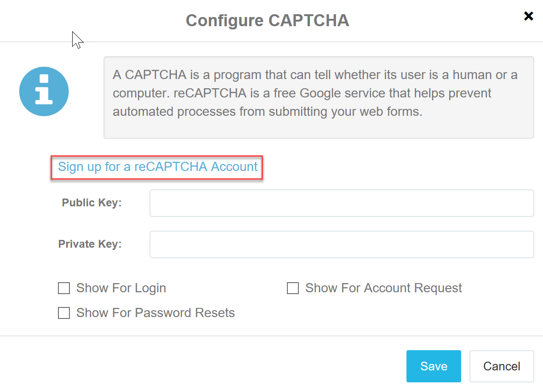
Task: Close the Configure CAPTCHA dialog with X
Action: tap(528, 16)
